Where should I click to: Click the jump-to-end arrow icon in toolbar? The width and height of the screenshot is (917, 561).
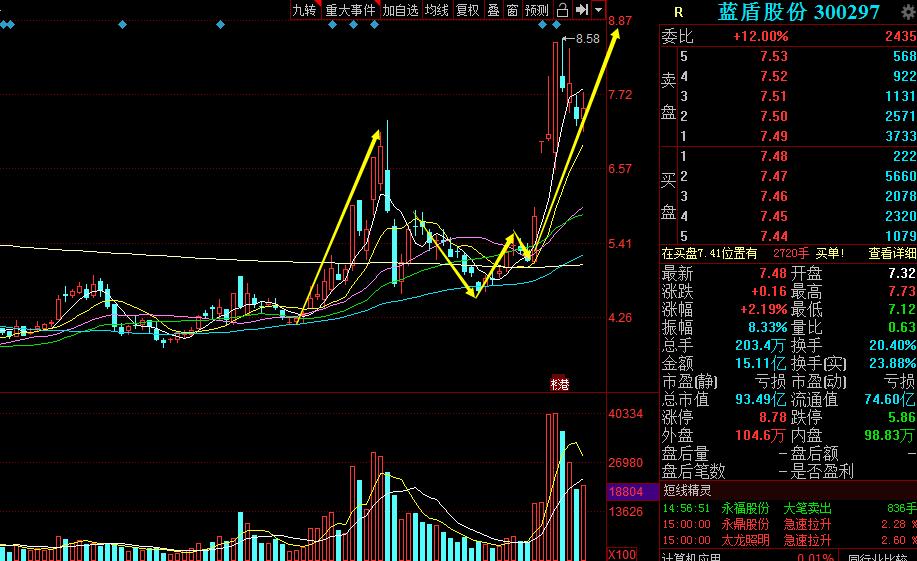pos(581,10)
